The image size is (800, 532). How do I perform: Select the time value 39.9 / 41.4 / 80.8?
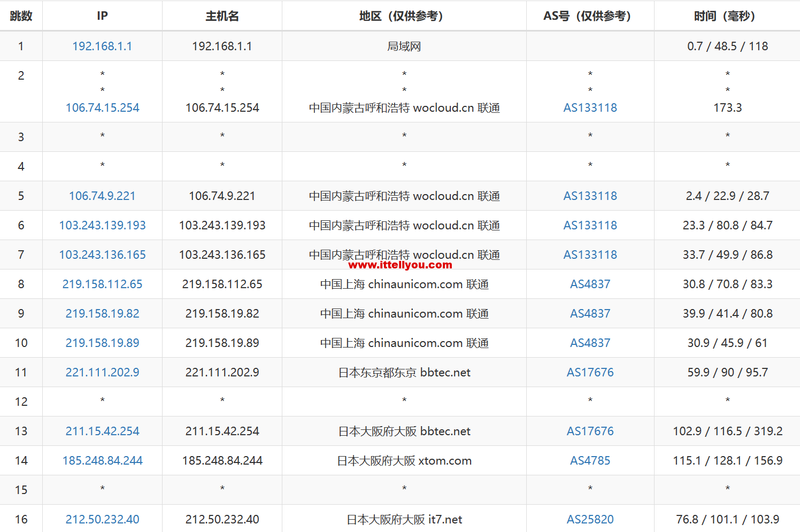point(727,314)
